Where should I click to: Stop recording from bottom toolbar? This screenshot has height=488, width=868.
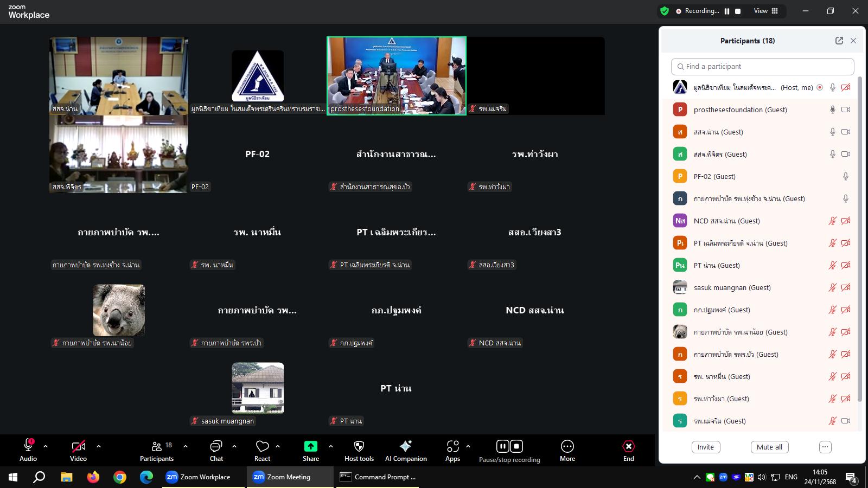(516, 446)
